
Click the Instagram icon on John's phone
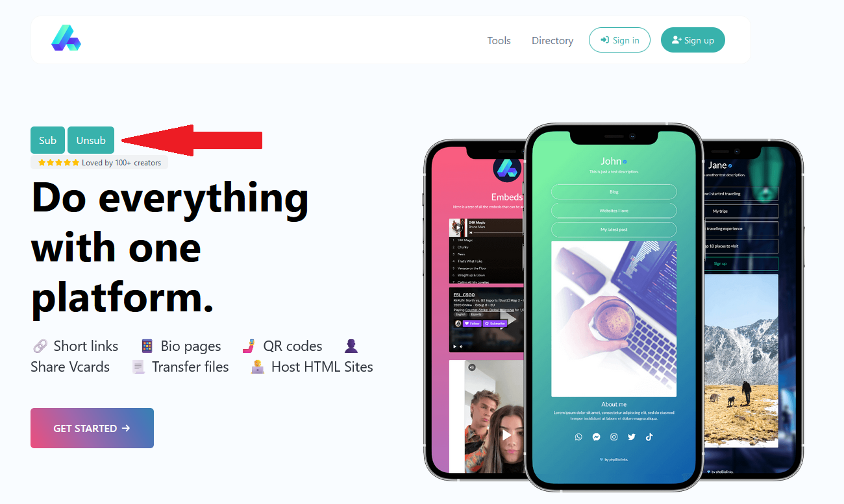(614, 437)
